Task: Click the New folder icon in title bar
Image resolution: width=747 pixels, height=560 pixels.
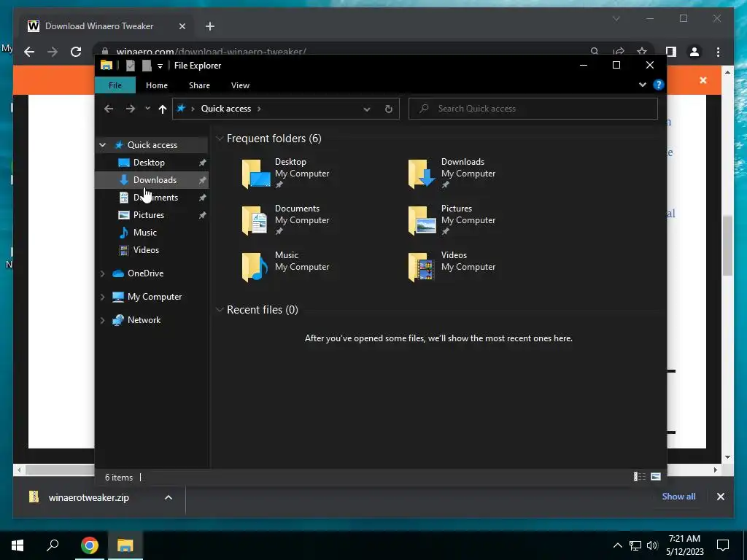Action: click(147, 66)
